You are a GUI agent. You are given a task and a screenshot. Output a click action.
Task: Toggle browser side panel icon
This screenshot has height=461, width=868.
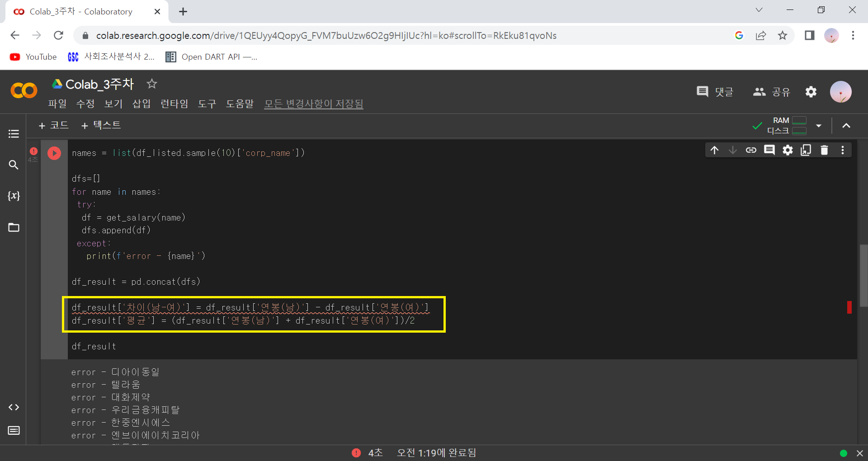[x=810, y=35]
